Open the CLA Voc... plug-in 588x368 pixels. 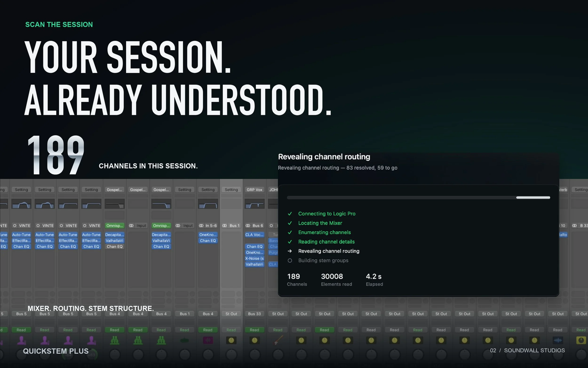254,235
